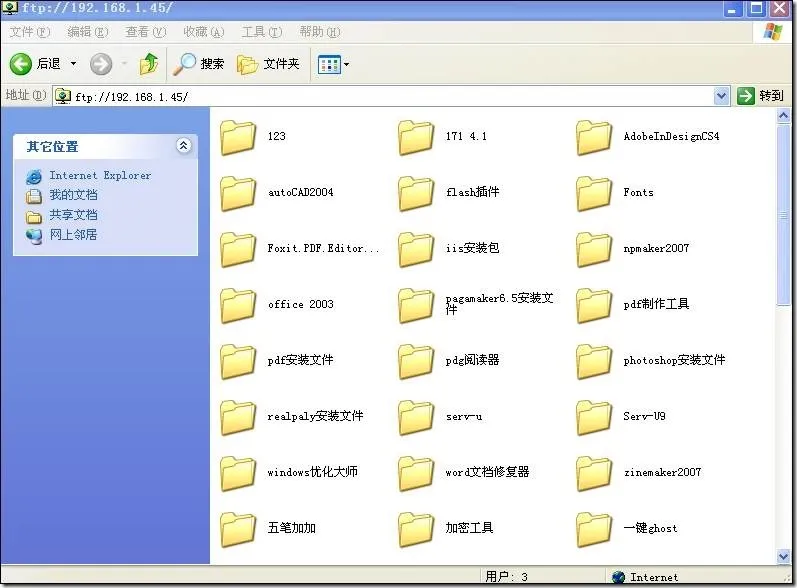Select the Foxit.PDF.Editor folder icon

click(237, 249)
